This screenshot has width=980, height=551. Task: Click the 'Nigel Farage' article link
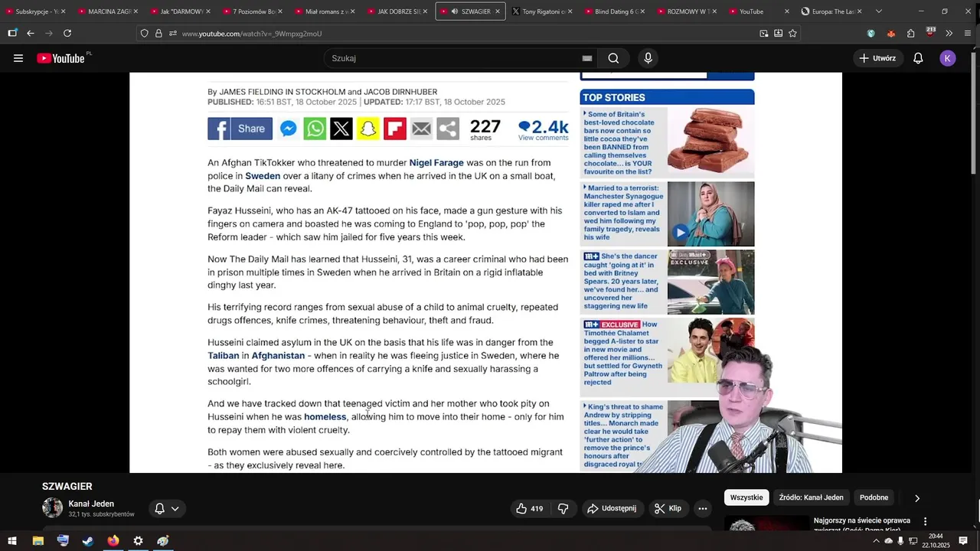click(x=436, y=163)
